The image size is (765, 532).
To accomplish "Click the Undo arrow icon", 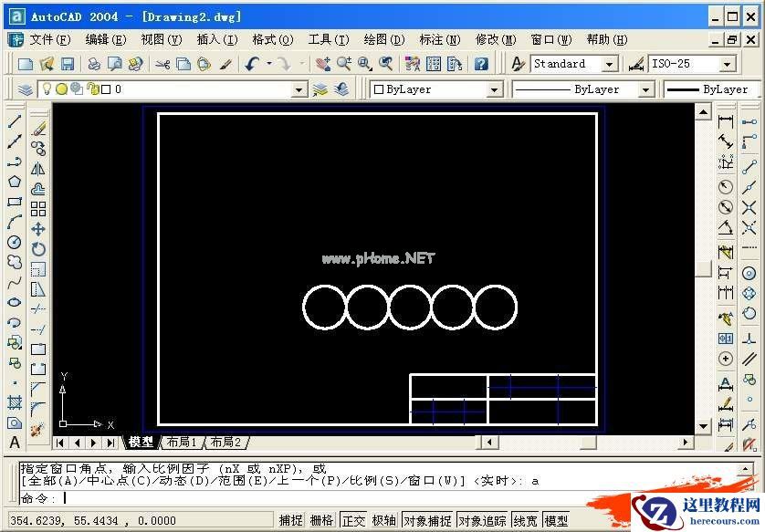I will pyautogui.click(x=252, y=64).
